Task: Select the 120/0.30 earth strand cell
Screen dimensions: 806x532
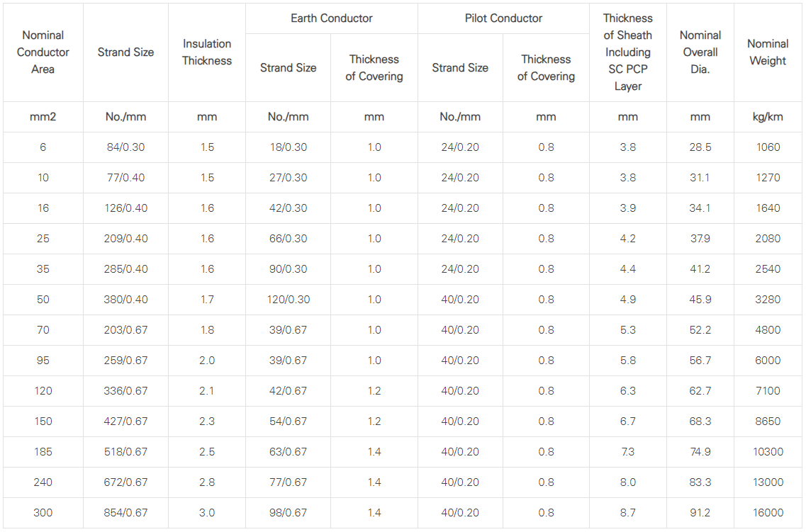Action: (288, 300)
